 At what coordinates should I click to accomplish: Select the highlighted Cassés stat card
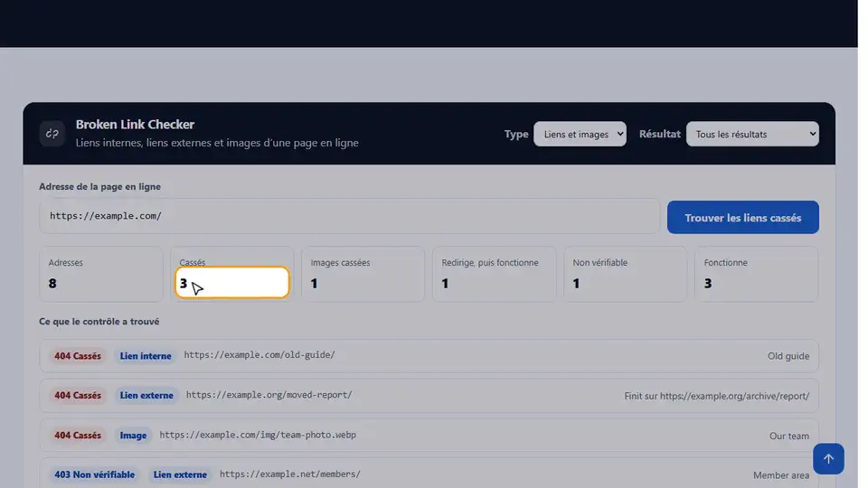(232, 274)
